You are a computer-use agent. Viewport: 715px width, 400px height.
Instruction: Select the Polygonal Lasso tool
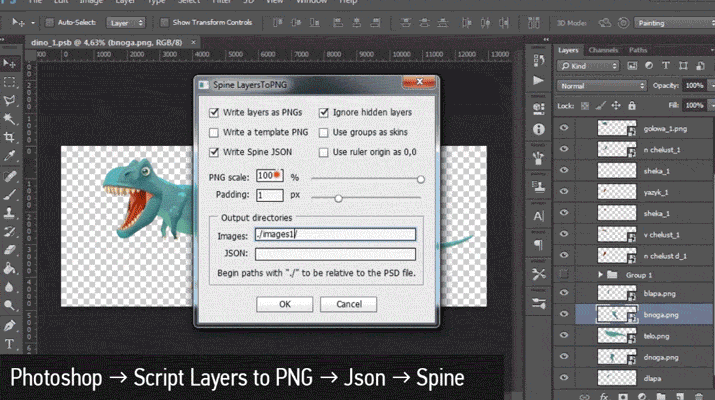click(x=9, y=100)
